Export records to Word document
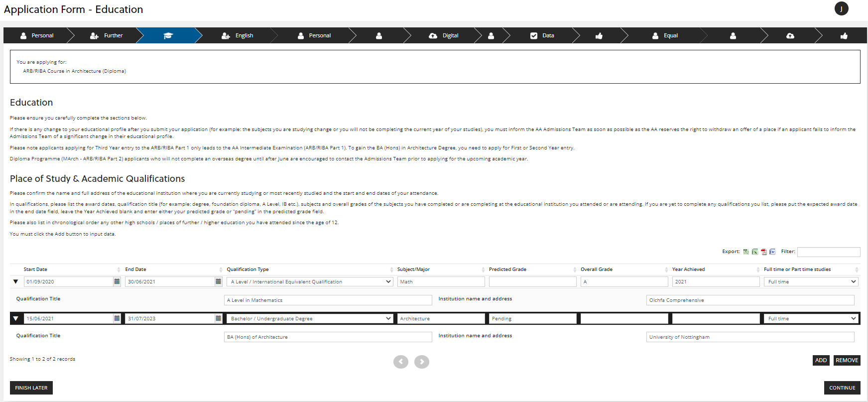Image resolution: width=868 pixels, height=402 pixels. pyautogui.click(x=772, y=252)
